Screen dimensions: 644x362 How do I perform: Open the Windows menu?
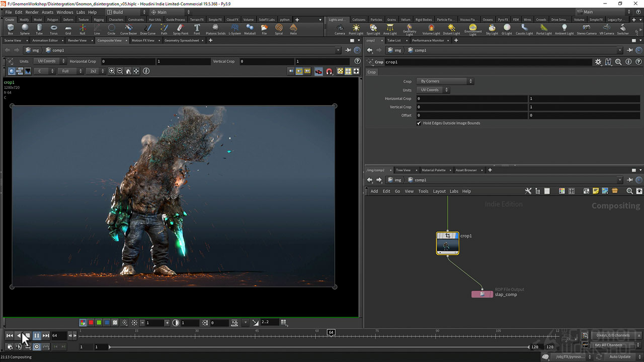click(64, 12)
